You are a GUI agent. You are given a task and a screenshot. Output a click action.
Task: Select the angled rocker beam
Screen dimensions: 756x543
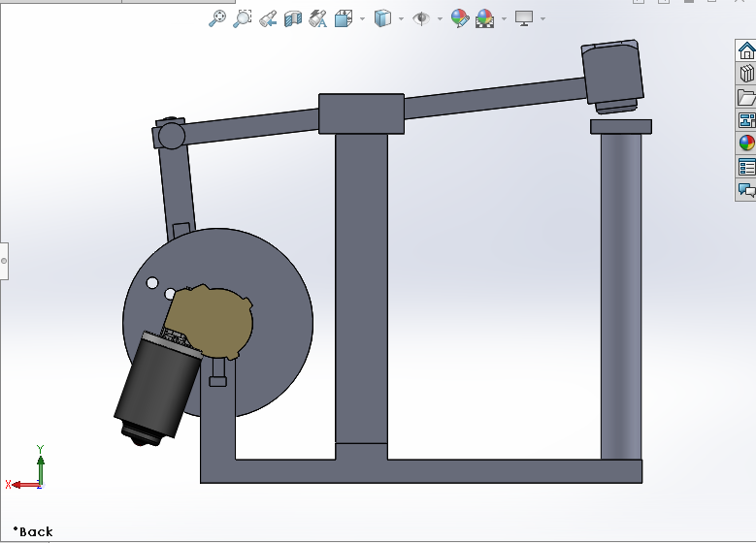pyautogui.click(x=492, y=99)
